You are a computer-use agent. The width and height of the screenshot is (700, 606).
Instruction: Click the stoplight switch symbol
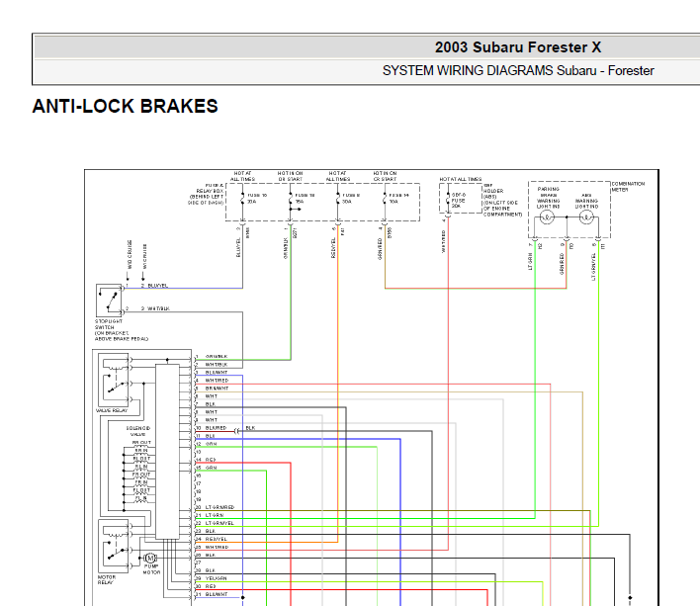pos(109,301)
